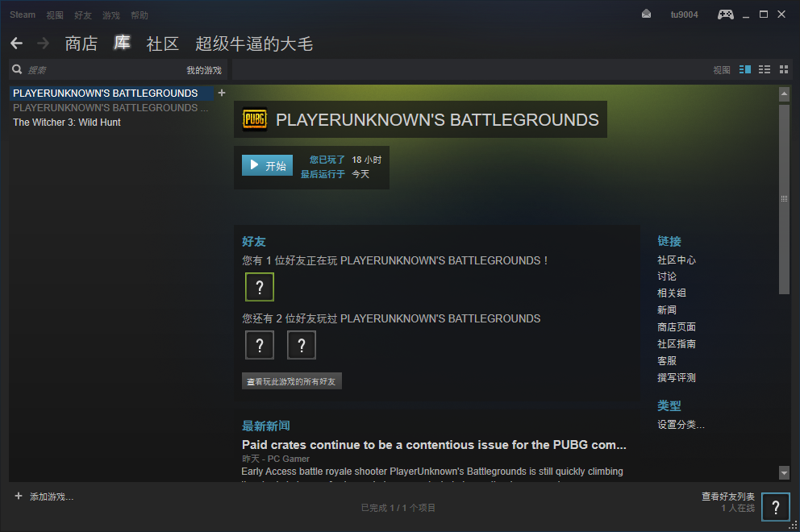Click the 已完成 1 / 1 个项目 status
The height and width of the screenshot is (532, 800).
[398, 508]
